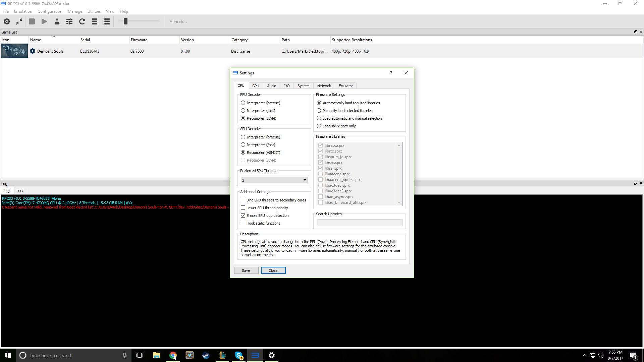The width and height of the screenshot is (644, 362).
Task: Click the open disc toolbar icon
Action: tap(7, 21)
